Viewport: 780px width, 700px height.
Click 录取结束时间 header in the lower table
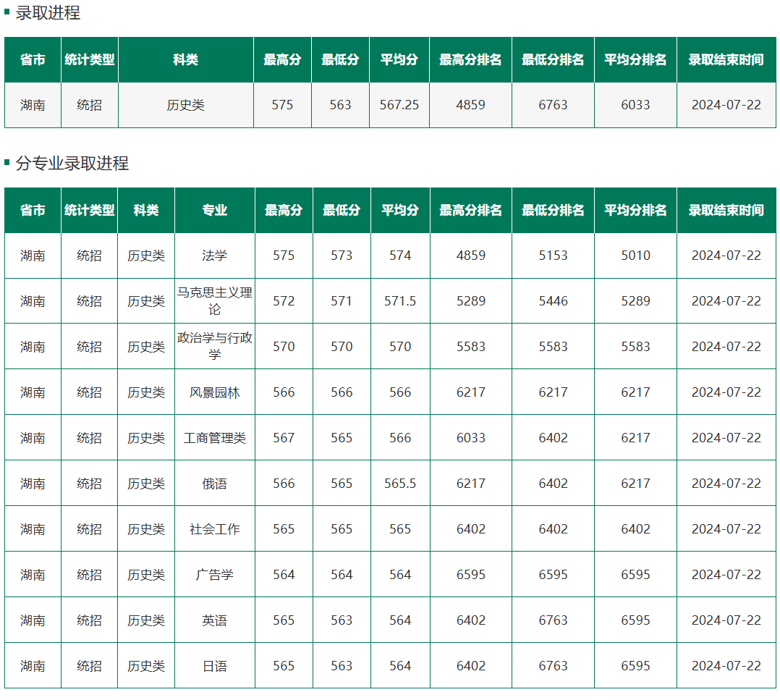(x=726, y=211)
